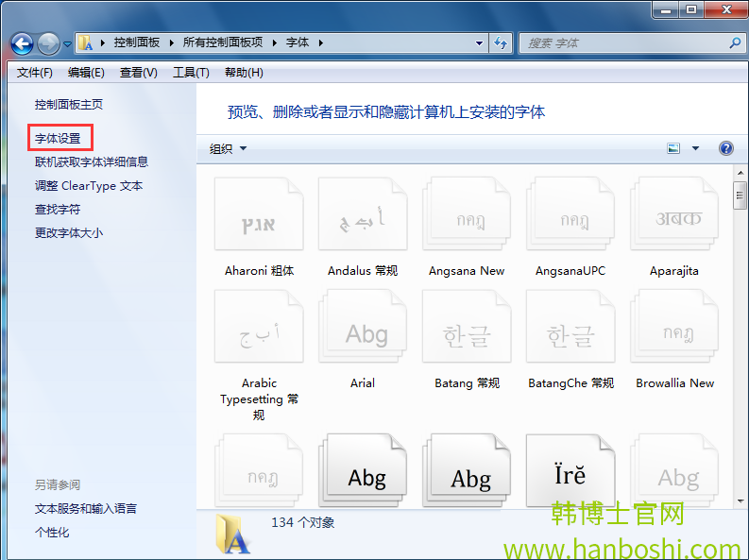
Task: Click the 134 个对象 status text
Action: [x=303, y=522]
